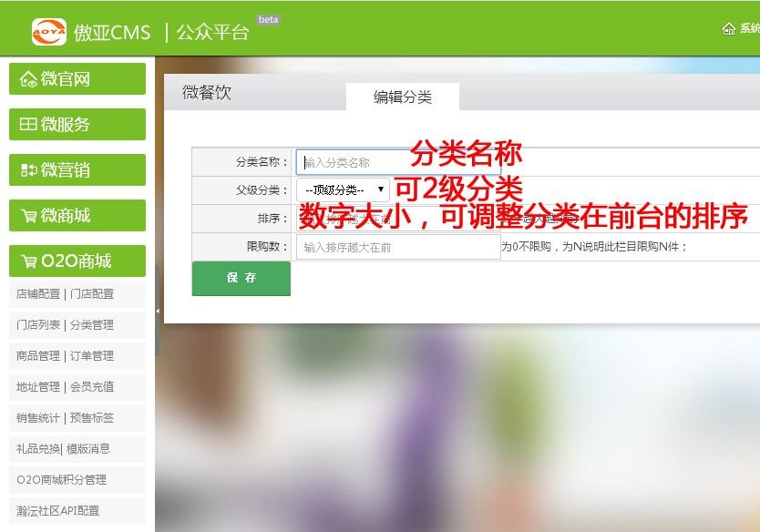The width and height of the screenshot is (760, 532).
Task: Open the 微商城 sidebar section
Action: pos(77,216)
